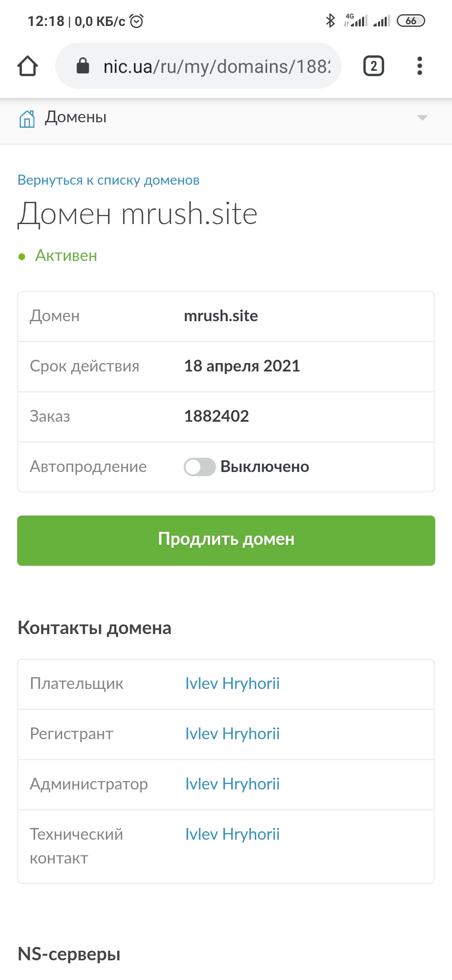
Task: Tap the Bluetooth status icon
Action: coord(330,21)
